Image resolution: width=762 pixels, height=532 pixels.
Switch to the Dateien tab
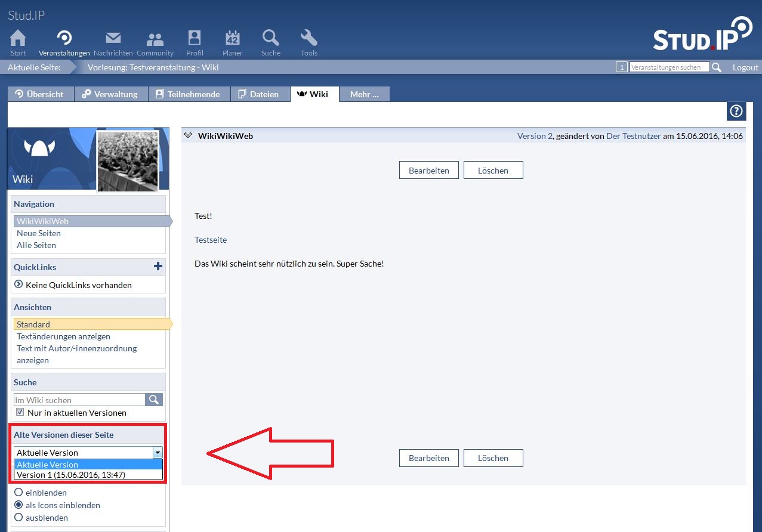click(x=258, y=94)
